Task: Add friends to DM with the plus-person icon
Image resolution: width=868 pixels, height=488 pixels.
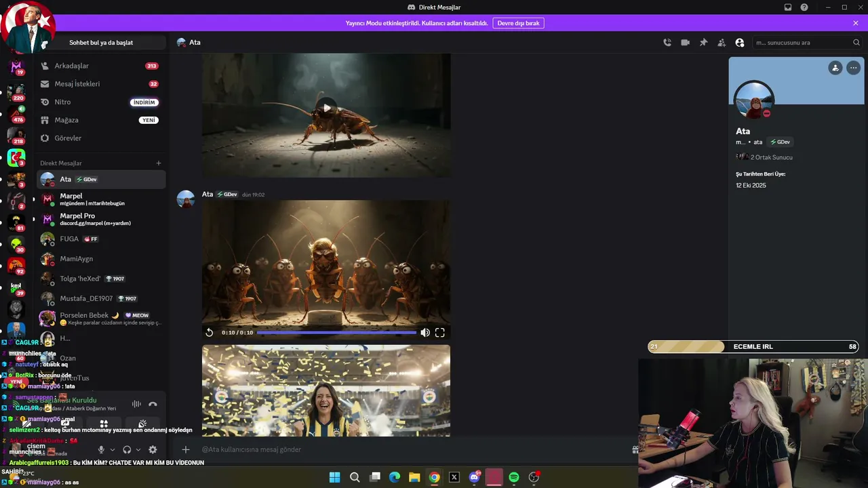Action: 722,43
